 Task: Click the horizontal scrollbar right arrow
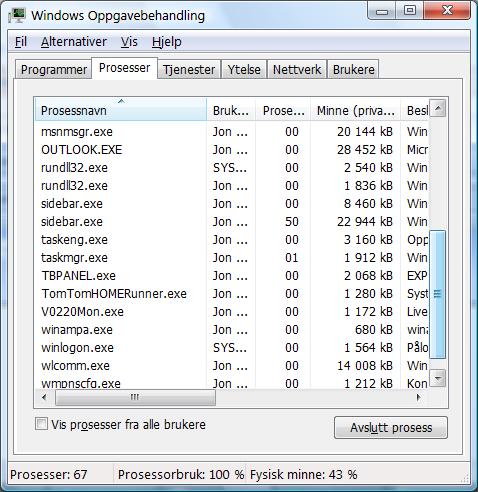pos(419,397)
